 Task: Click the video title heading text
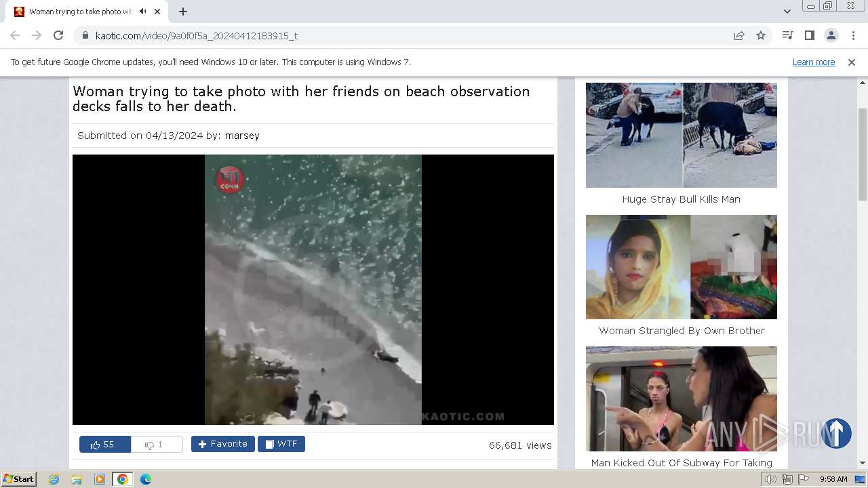click(301, 99)
